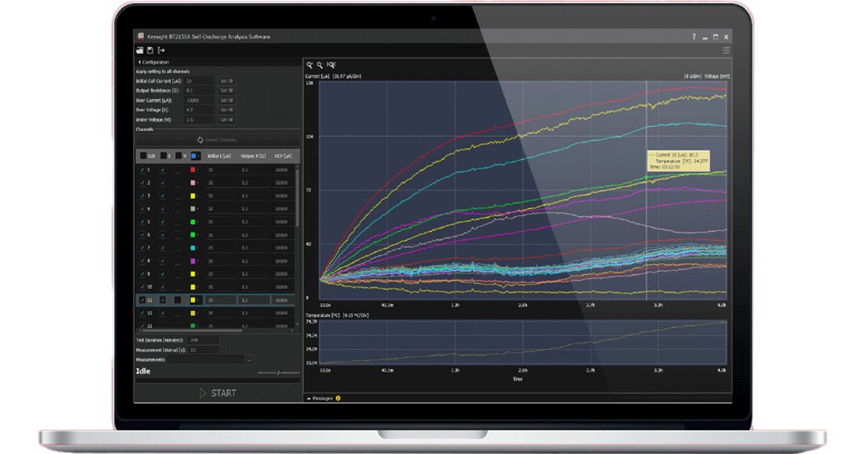Click the Initial I value for cell 11
868x454 pixels.
(220, 300)
